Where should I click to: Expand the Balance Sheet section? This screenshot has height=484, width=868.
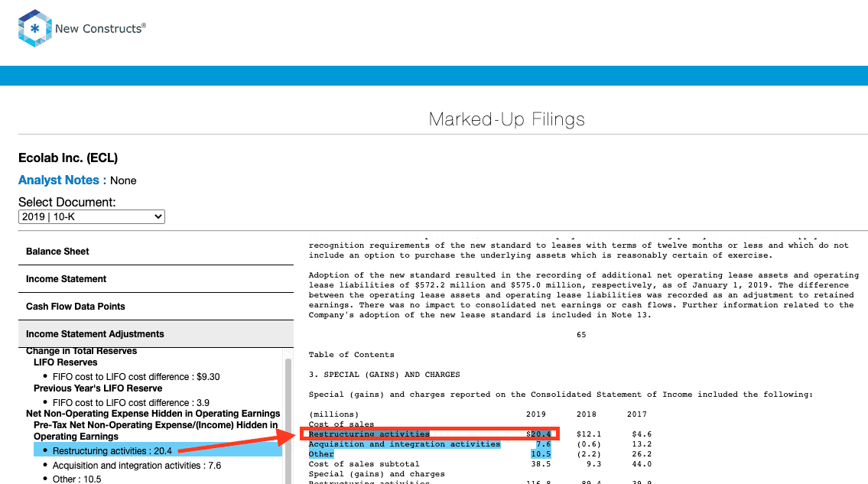click(156, 252)
